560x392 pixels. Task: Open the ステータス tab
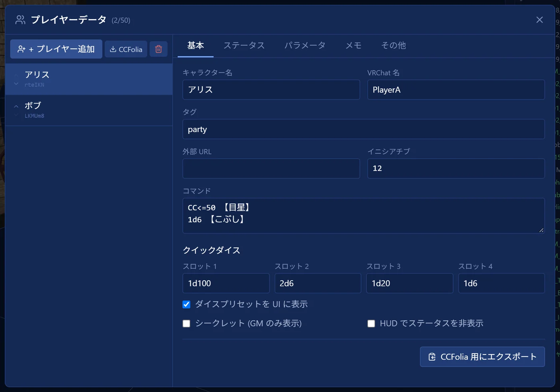(244, 46)
